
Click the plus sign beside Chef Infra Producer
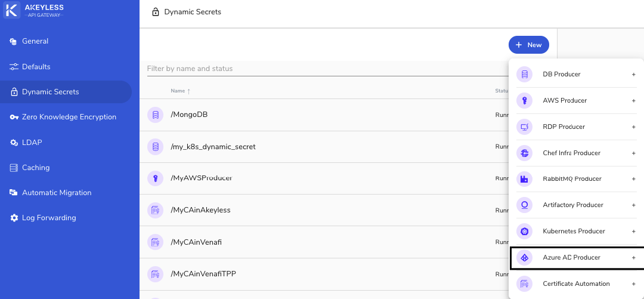pyautogui.click(x=634, y=153)
